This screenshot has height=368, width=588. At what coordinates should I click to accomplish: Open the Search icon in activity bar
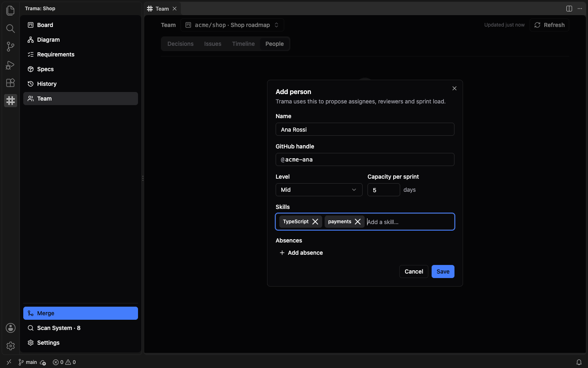click(x=11, y=29)
